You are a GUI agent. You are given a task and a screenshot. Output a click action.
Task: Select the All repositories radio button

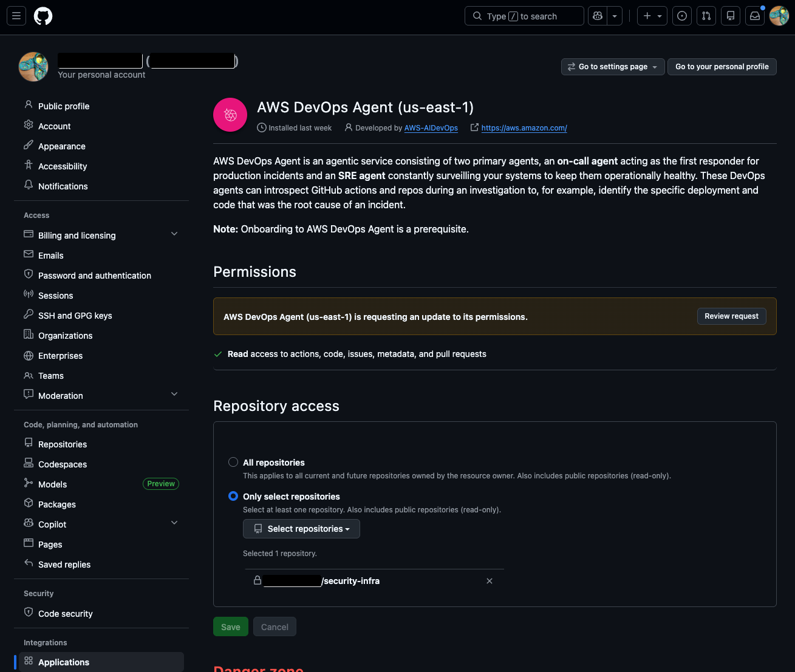tap(233, 463)
